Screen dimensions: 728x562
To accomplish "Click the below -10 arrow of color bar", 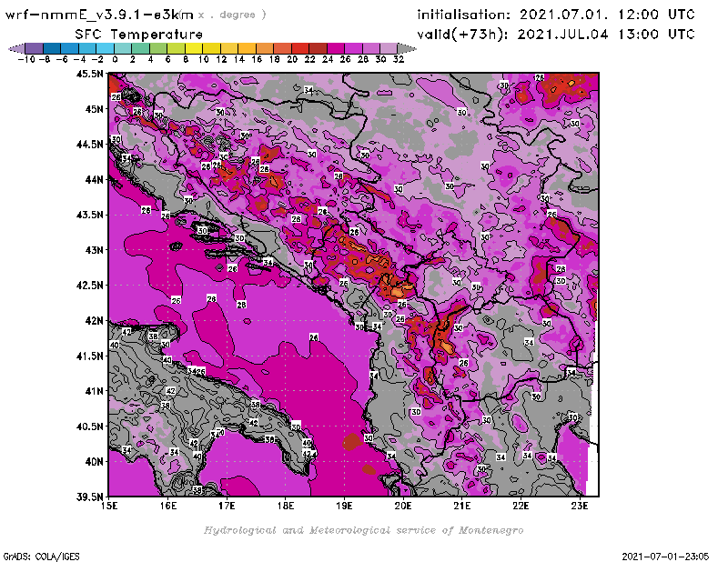I will tap(16, 48).
